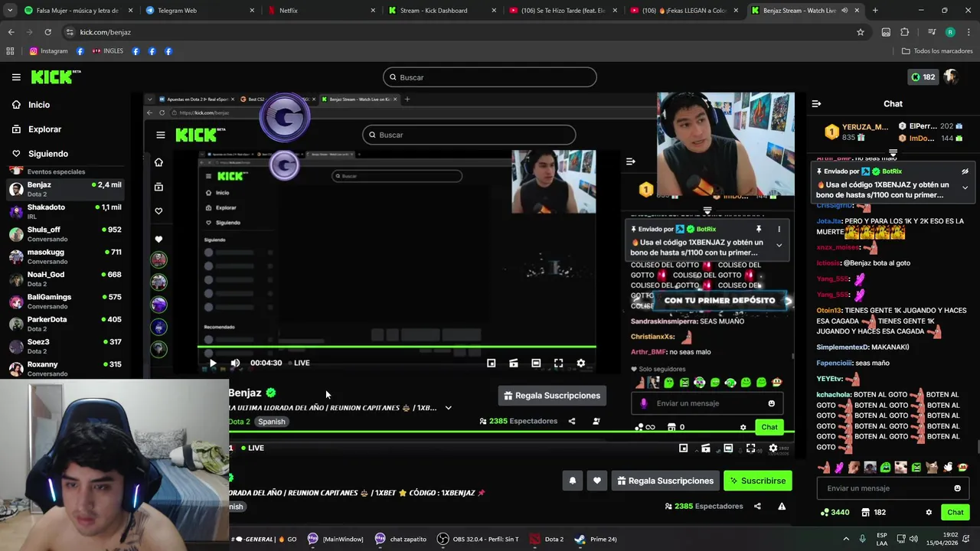
Task: Open Siguiendo in Kick sidebar
Action: click(x=47, y=154)
